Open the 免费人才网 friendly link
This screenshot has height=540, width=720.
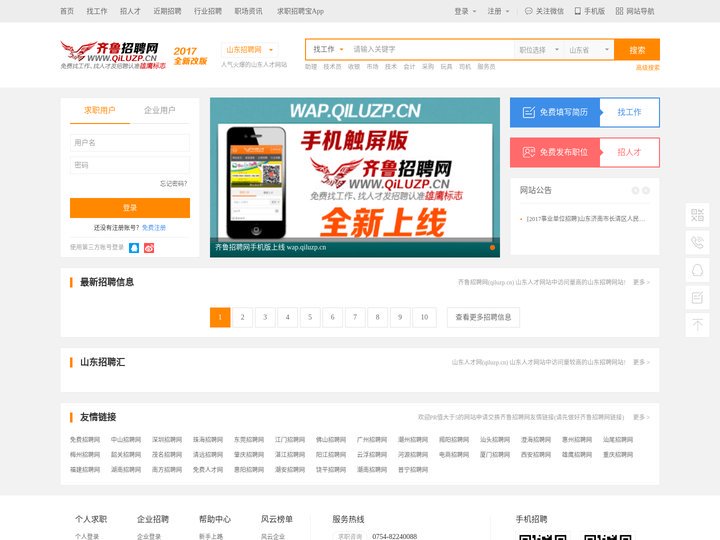click(x=208, y=470)
